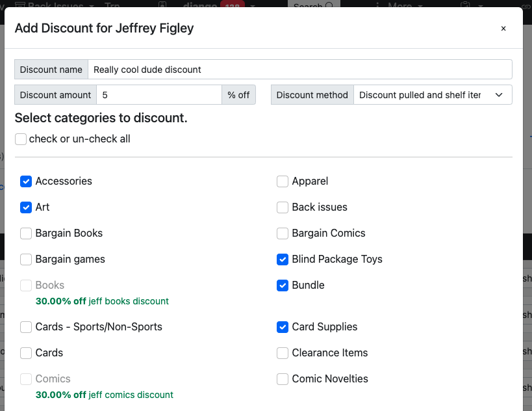Check the Cards - Sports/Non-Sports category
Screen dimensions: 532x411
(x=26, y=326)
